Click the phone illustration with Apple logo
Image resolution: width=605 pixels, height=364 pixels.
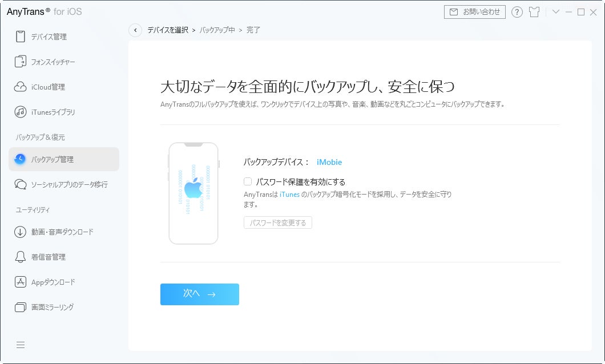click(193, 193)
